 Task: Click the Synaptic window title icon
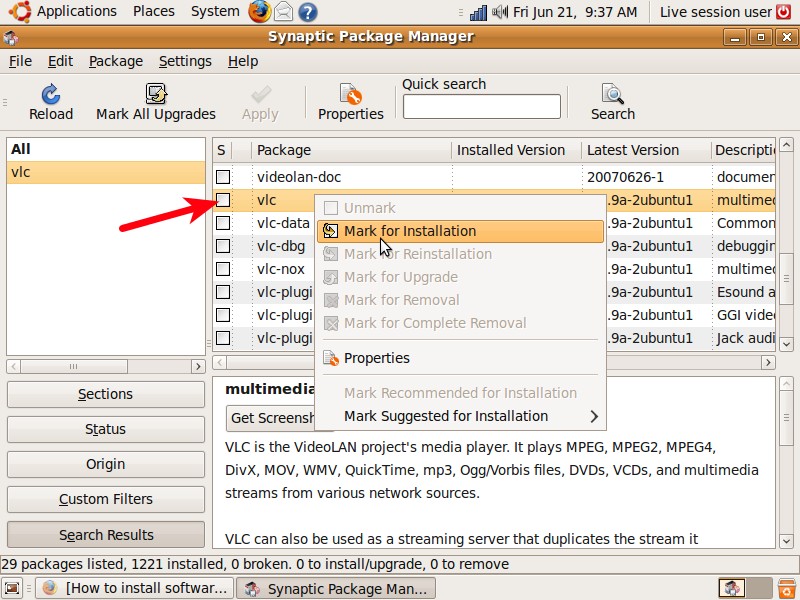pos(11,37)
